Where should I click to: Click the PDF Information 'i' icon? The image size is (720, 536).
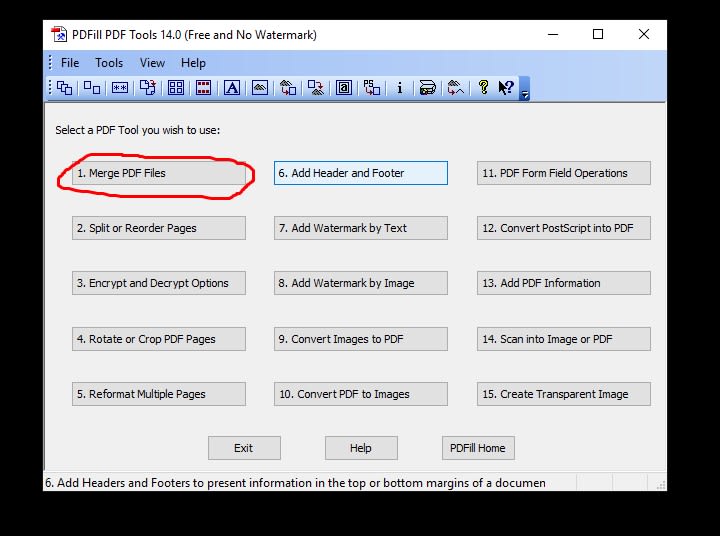pyautogui.click(x=399, y=88)
